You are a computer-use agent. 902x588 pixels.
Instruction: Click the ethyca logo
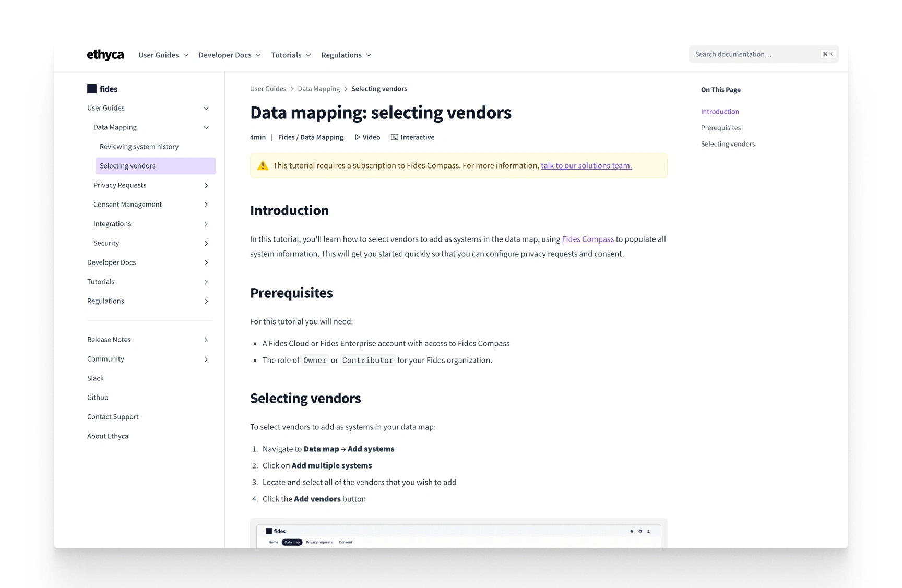click(105, 55)
